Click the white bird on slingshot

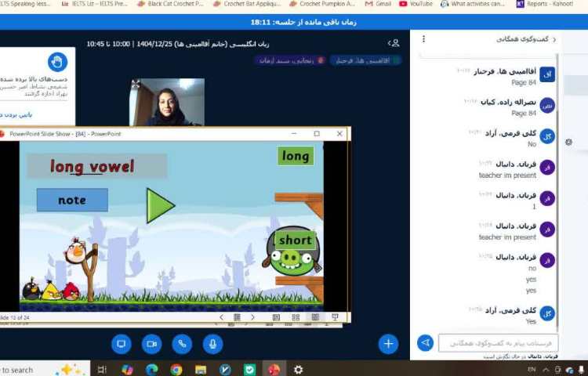pyautogui.click(x=76, y=251)
